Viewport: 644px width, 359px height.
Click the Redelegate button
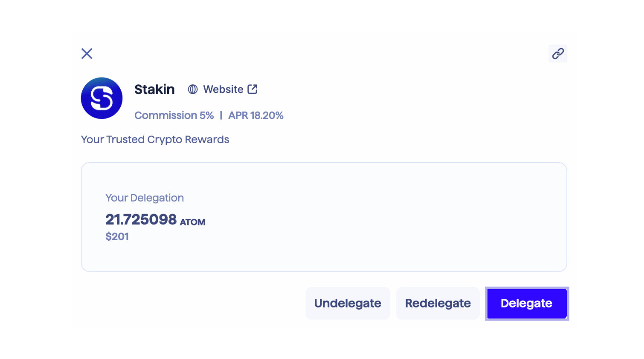click(438, 304)
